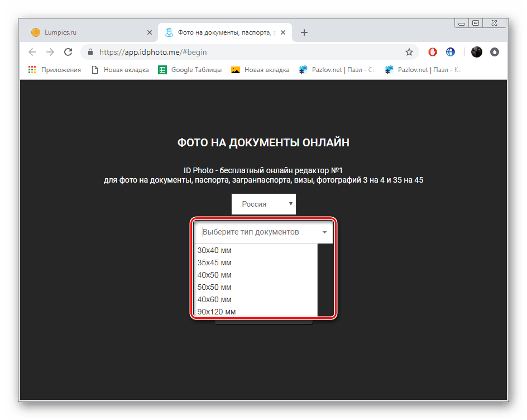
Task: Select the 35x45 мм option
Action: (x=256, y=262)
